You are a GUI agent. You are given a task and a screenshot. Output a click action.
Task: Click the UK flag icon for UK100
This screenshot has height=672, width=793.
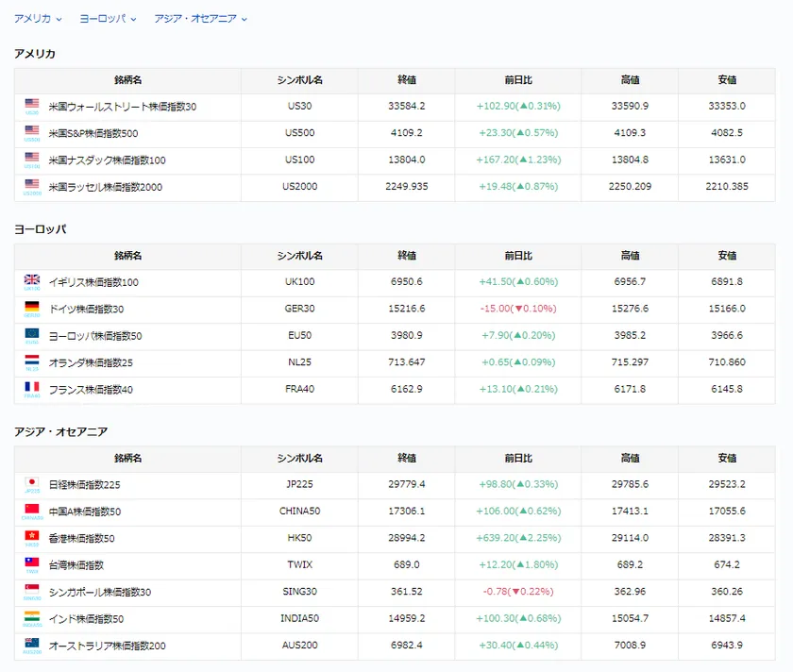tap(32, 279)
